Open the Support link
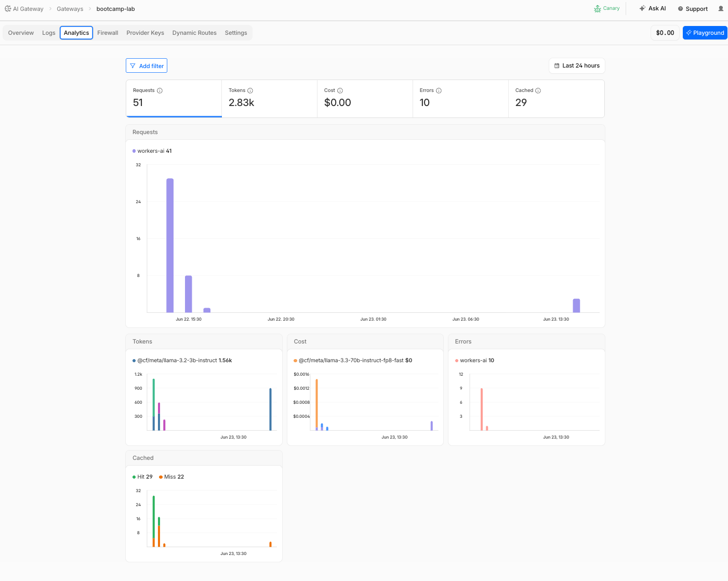The width and height of the screenshot is (728, 581). pyautogui.click(x=693, y=9)
